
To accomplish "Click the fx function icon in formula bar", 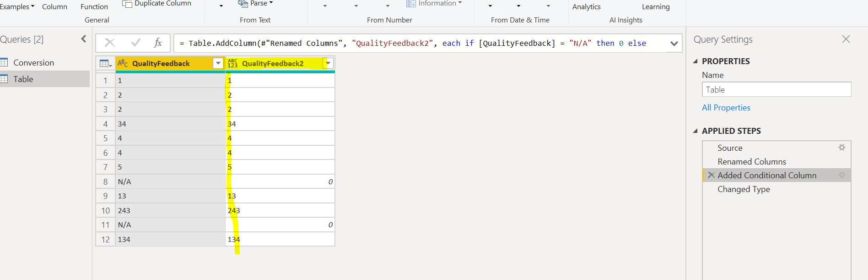I will tap(158, 43).
